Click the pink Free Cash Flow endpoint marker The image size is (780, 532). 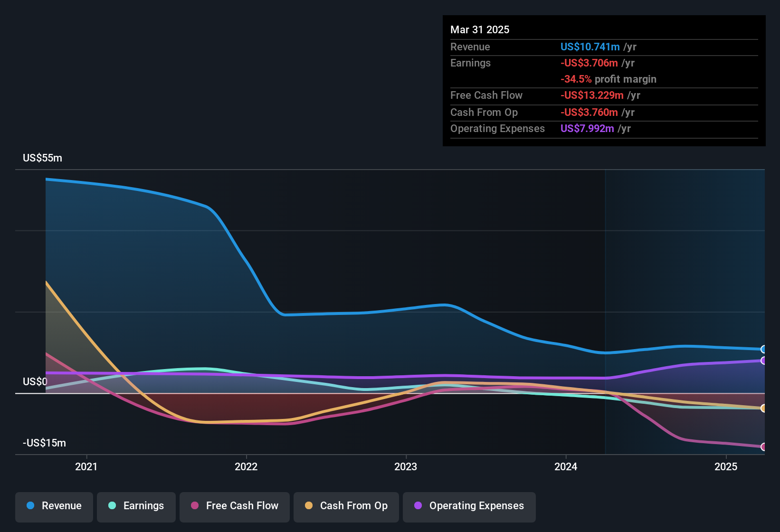(764, 446)
